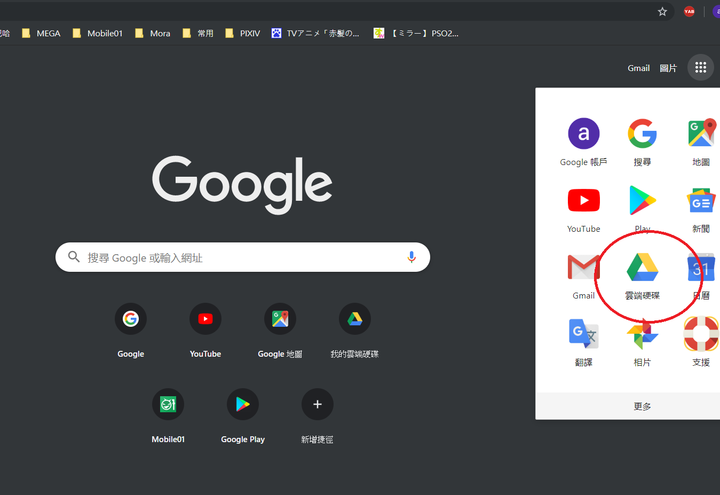720x495 pixels.
Task: Open the MEGA bookmark folder
Action: click(x=41, y=33)
